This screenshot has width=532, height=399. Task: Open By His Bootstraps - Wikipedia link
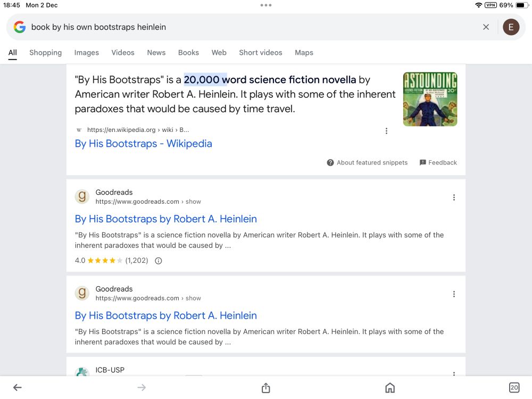143,144
